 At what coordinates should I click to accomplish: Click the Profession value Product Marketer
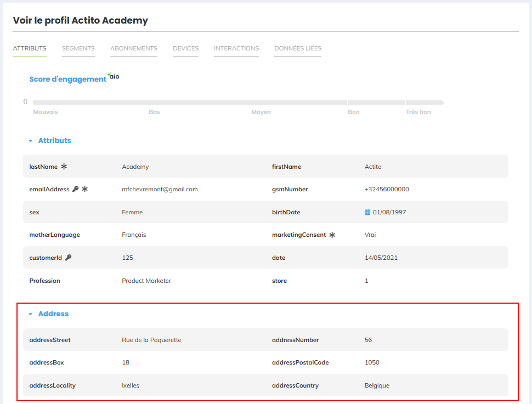146,281
